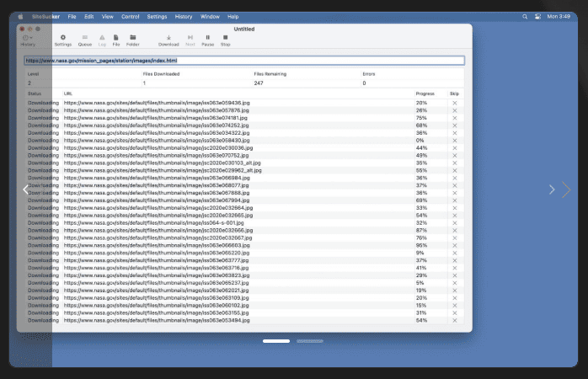Select the iss063e063716.jpg URL row
Screen dimensions: 588x379
pos(244,268)
